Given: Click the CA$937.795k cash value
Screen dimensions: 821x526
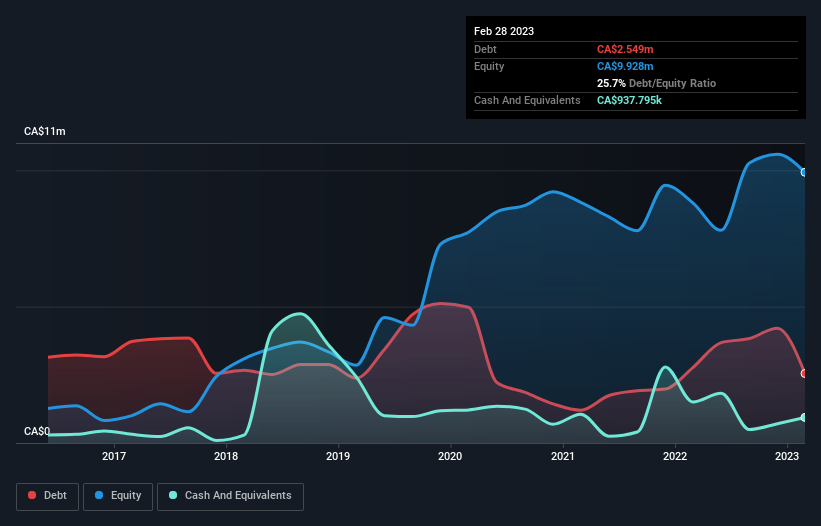Looking at the screenshot, I should point(629,100).
